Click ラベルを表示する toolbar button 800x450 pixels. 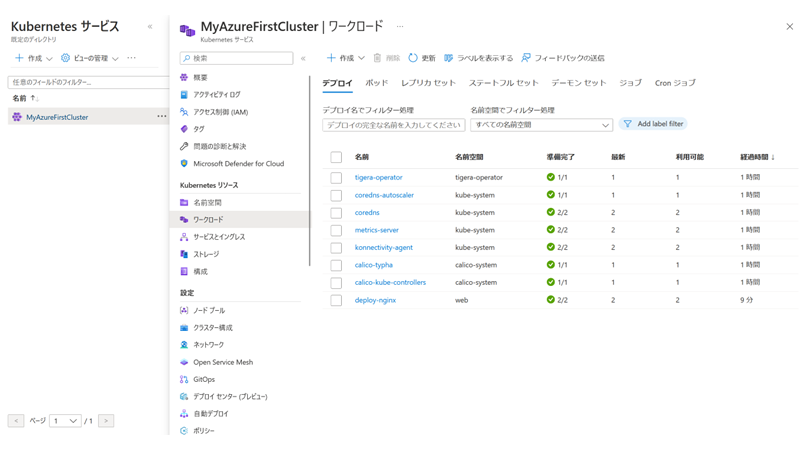[478, 58]
